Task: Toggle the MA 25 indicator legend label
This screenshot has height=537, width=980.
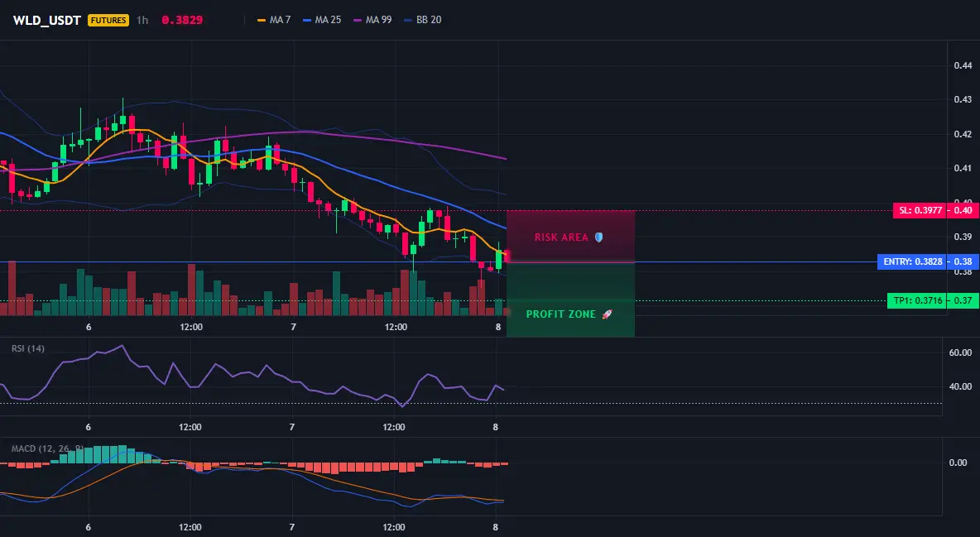Action: click(x=328, y=20)
